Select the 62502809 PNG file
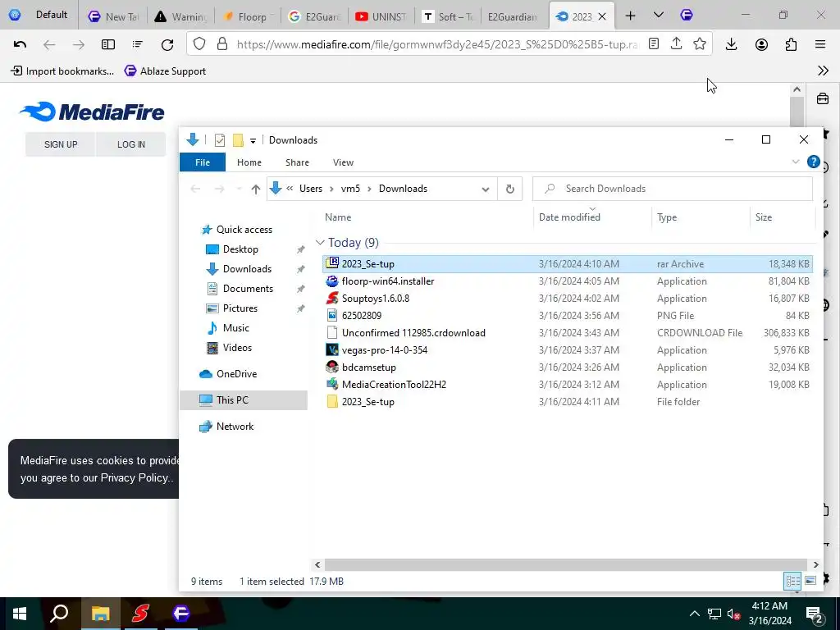 tap(568, 316)
